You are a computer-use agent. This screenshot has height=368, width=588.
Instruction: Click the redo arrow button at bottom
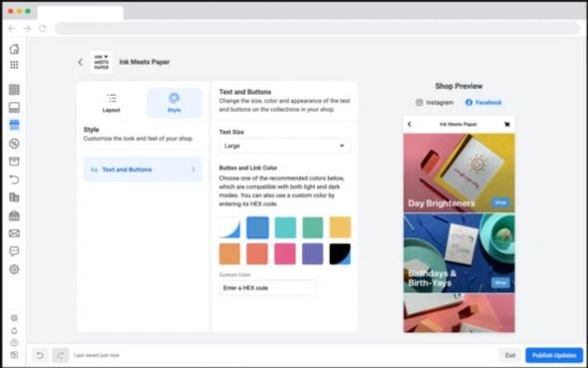coord(61,355)
